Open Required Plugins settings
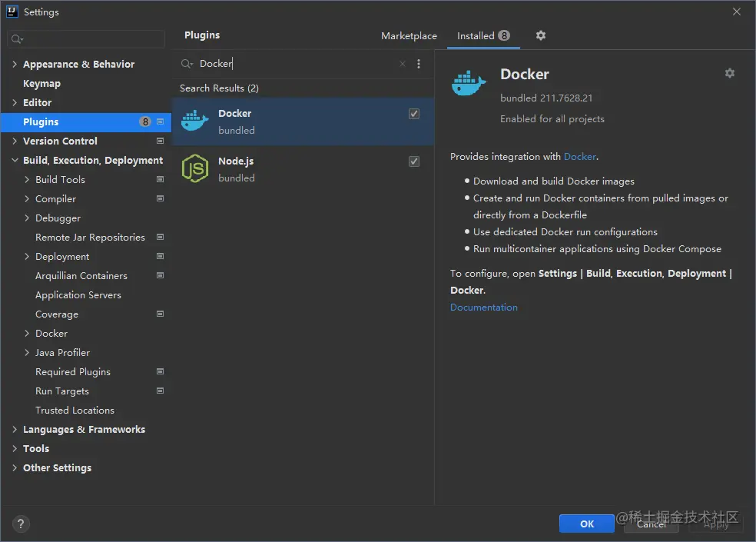This screenshot has height=542, width=756. point(73,371)
